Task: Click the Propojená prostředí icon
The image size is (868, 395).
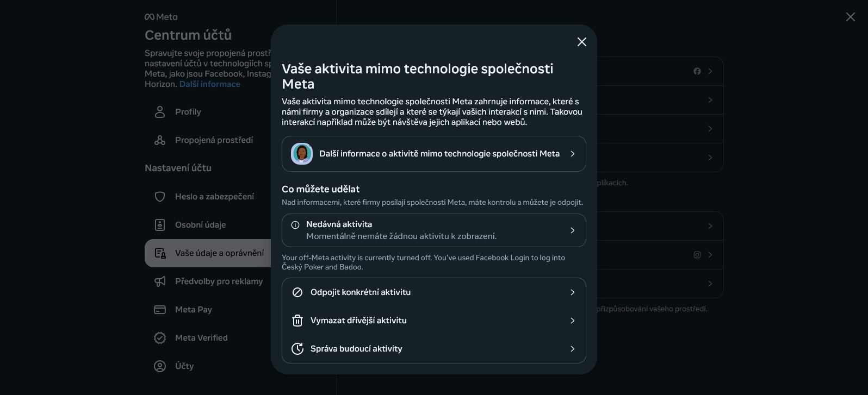Action: [160, 140]
